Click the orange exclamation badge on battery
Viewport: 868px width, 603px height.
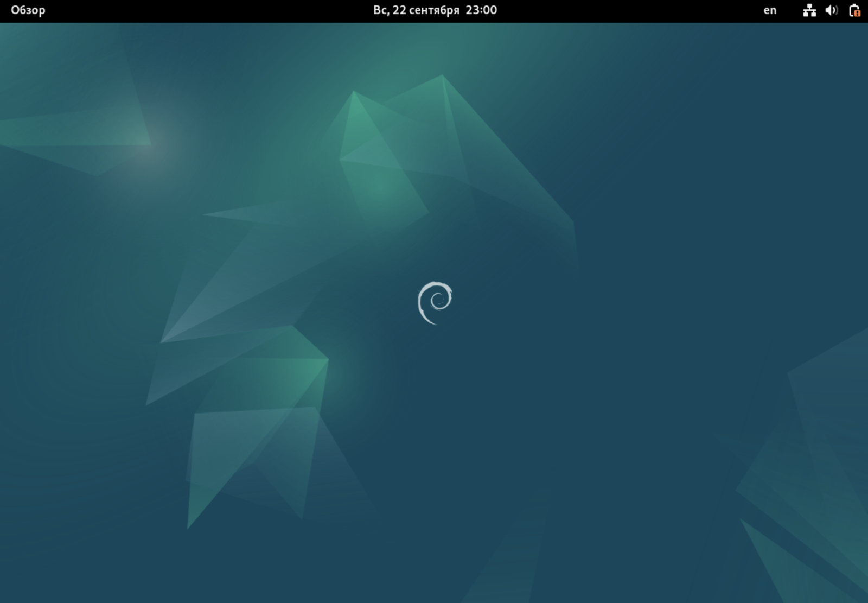(x=857, y=14)
